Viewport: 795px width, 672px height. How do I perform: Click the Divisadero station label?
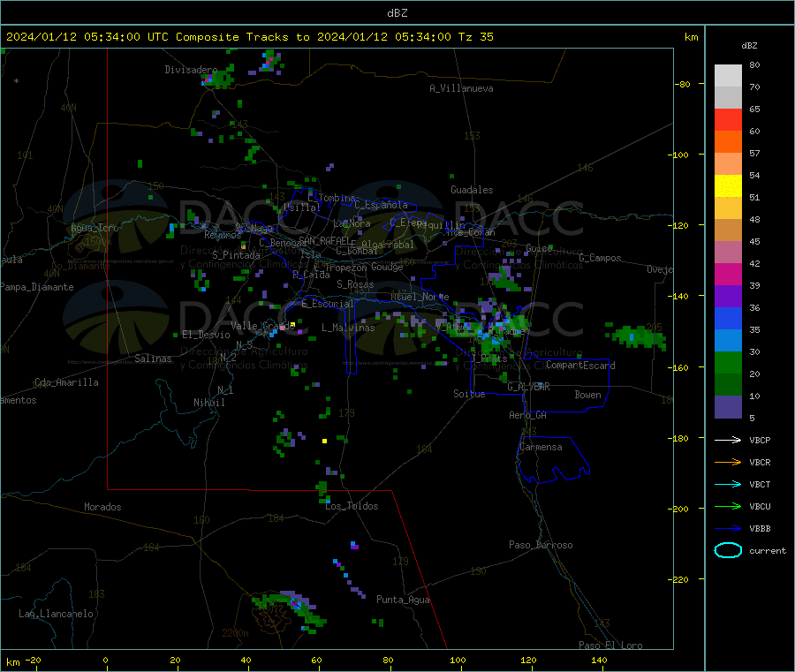pos(191,70)
